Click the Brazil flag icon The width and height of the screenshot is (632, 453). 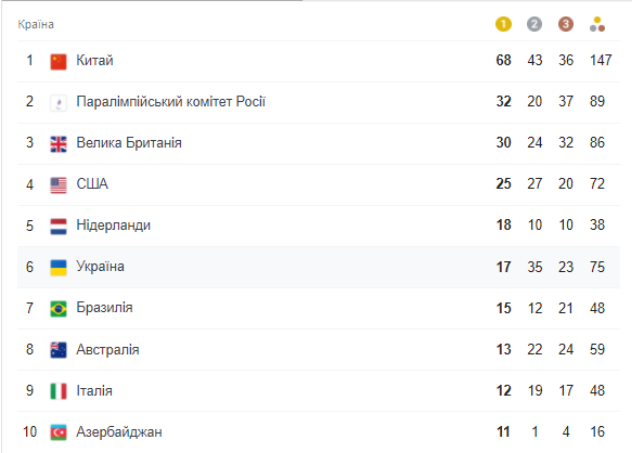(x=58, y=308)
